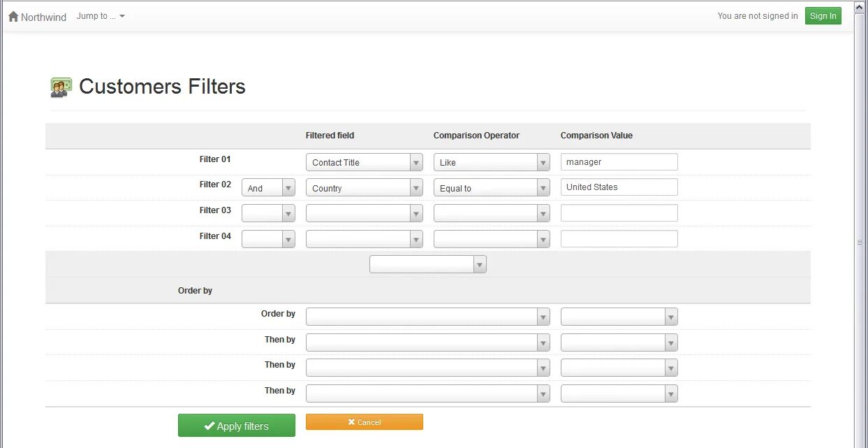868x448 pixels.
Task: Open the dropdown below the Filter 04 row
Action: click(427, 264)
